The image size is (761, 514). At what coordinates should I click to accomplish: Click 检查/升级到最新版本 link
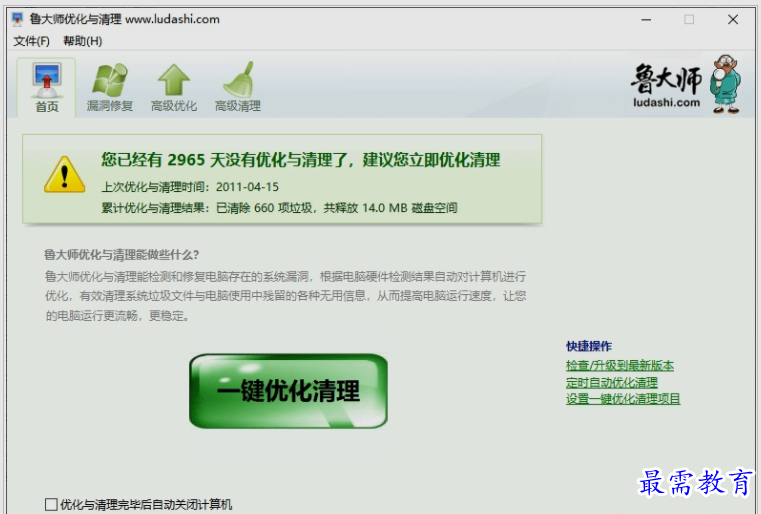coord(620,365)
